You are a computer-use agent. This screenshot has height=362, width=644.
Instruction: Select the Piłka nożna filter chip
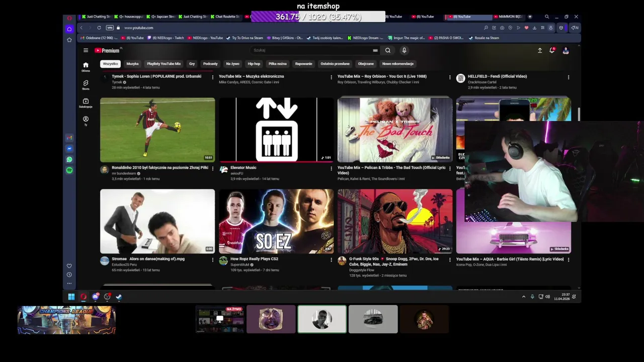click(x=277, y=64)
